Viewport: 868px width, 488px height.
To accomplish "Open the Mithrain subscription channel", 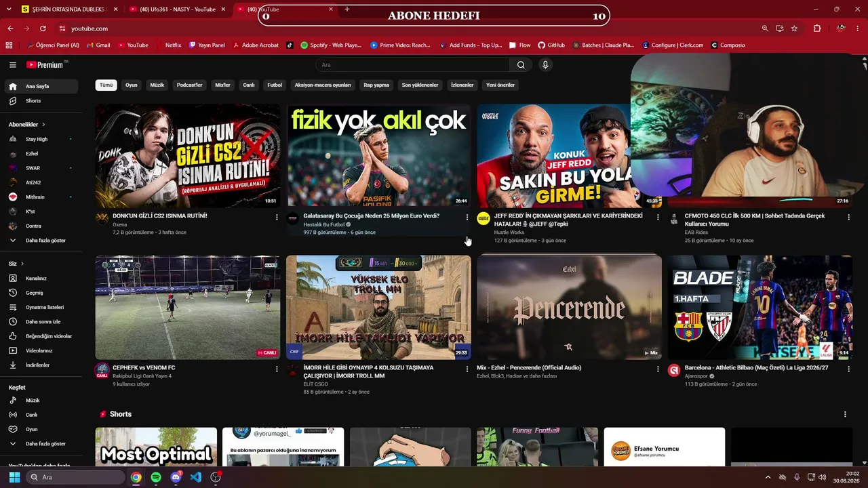I will click(42, 197).
